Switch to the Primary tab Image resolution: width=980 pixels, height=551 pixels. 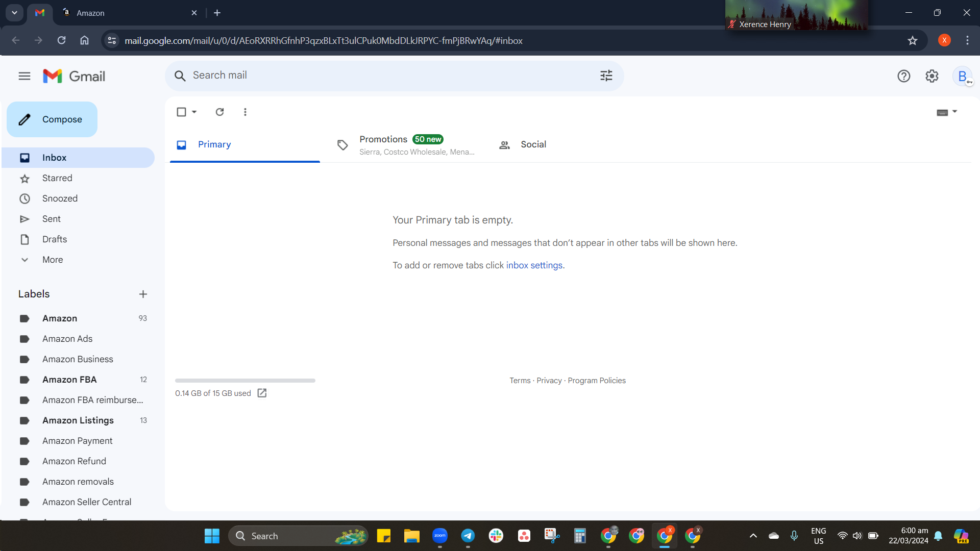tap(245, 145)
